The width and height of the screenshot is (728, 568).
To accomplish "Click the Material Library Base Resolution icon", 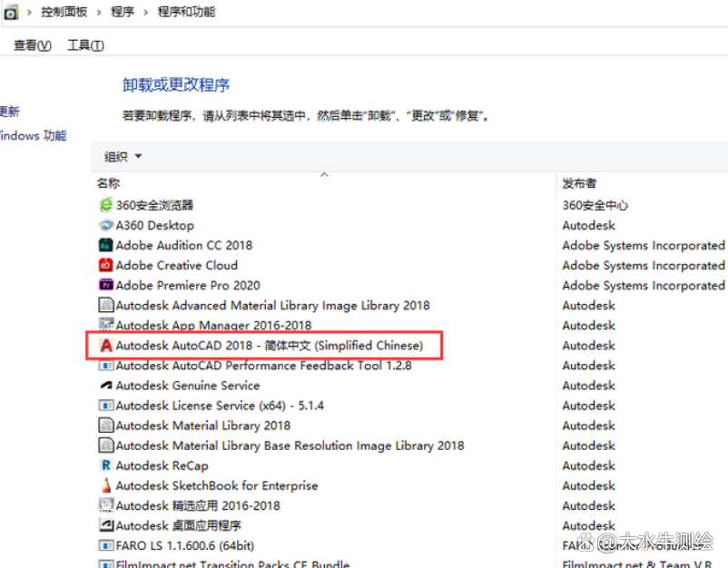I will [106, 445].
